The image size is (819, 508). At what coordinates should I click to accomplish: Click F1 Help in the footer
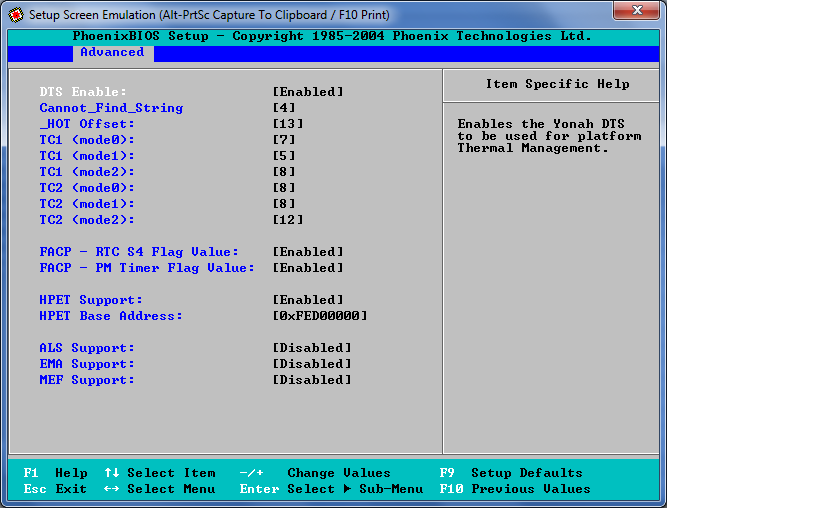tap(56, 473)
